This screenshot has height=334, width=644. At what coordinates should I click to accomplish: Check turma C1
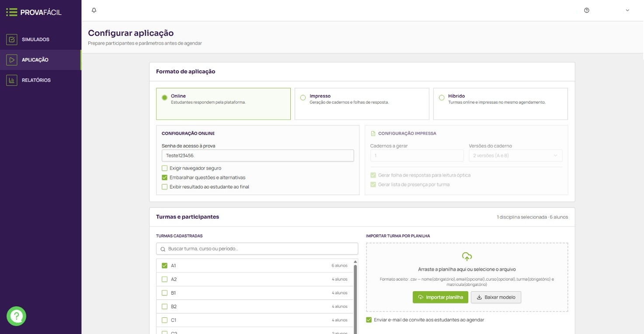[x=165, y=320]
